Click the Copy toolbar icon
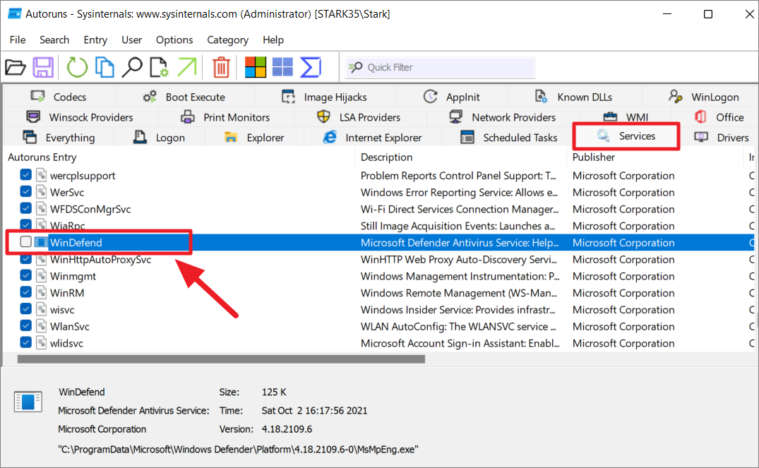Screen dimensions: 759x468 tap(105, 67)
